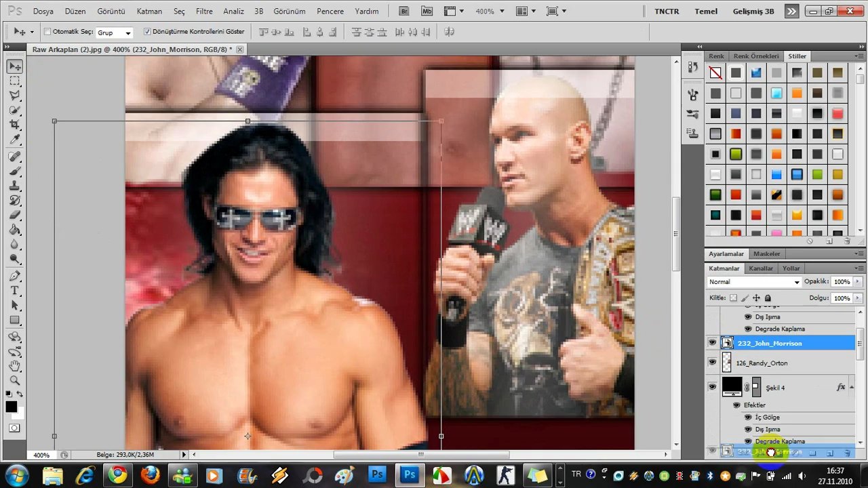This screenshot has height=488, width=868.
Task: Select the Polygonal Lasso tool
Action: point(15,96)
